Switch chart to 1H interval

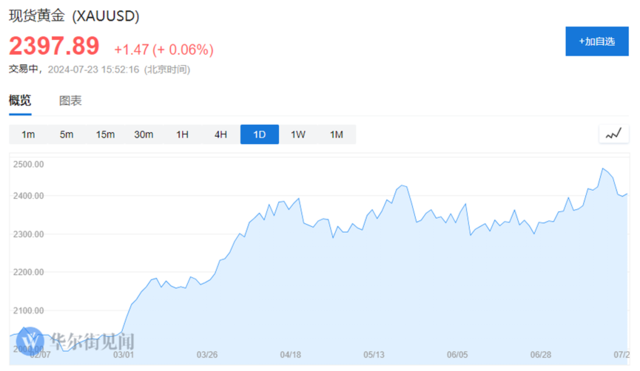[x=182, y=134]
